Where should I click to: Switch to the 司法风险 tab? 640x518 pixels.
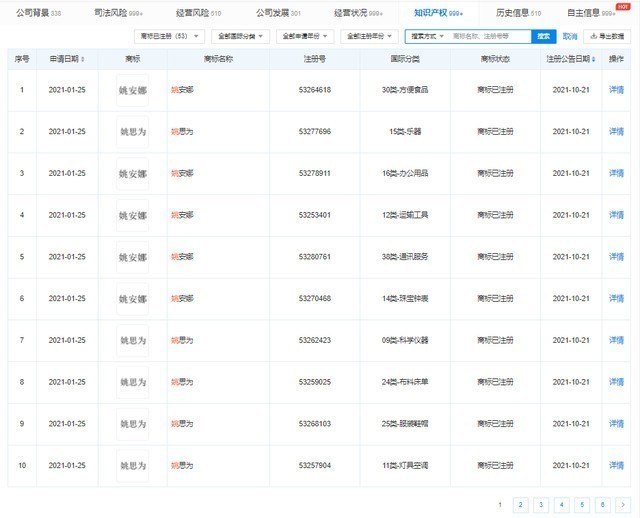click(116, 13)
